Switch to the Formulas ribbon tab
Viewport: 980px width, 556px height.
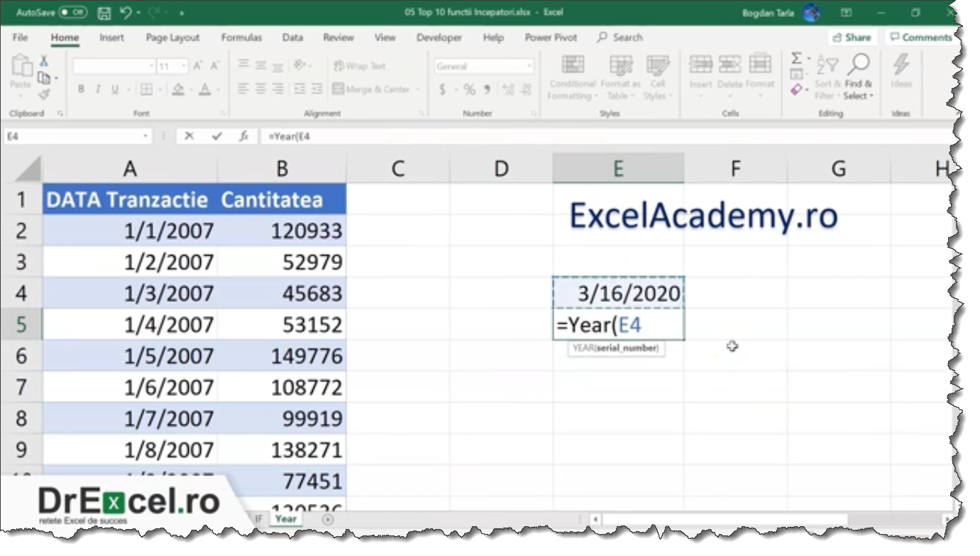pyautogui.click(x=242, y=37)
